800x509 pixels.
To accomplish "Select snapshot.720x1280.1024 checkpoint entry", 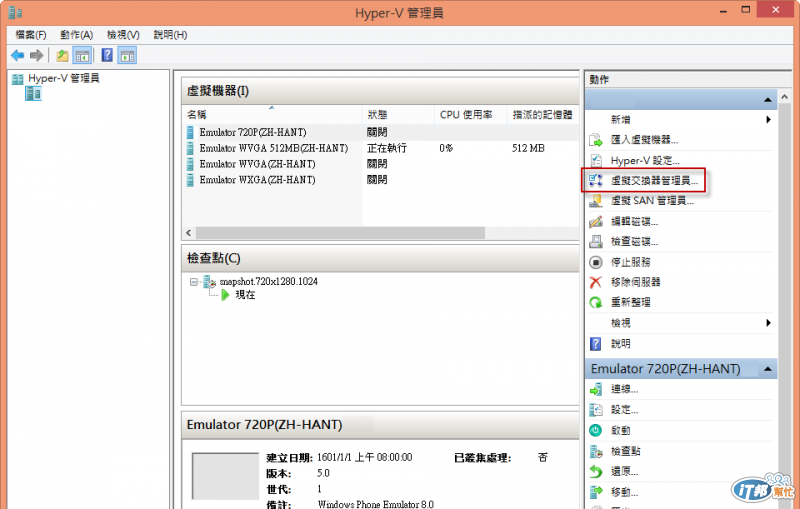I will (268, 282).
